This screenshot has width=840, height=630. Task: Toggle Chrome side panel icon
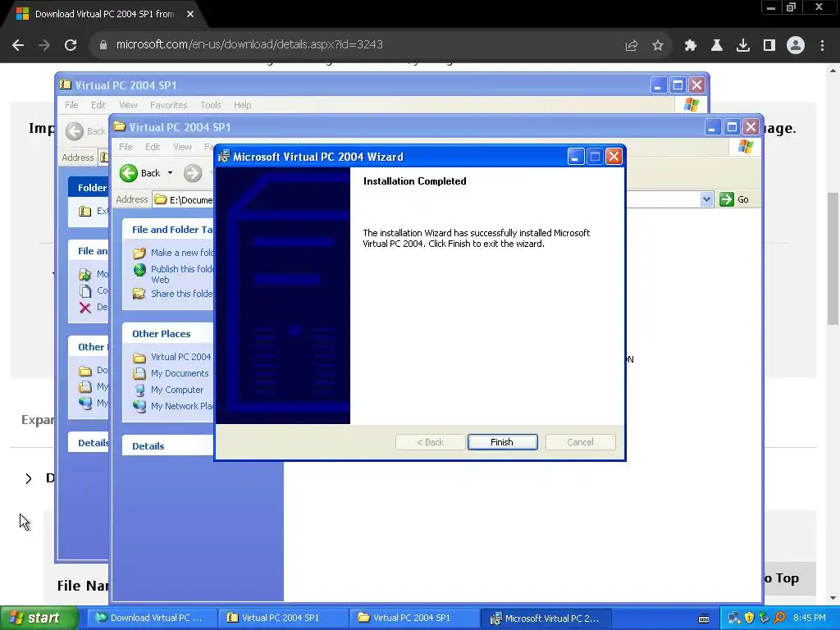[x=769, y=46]
